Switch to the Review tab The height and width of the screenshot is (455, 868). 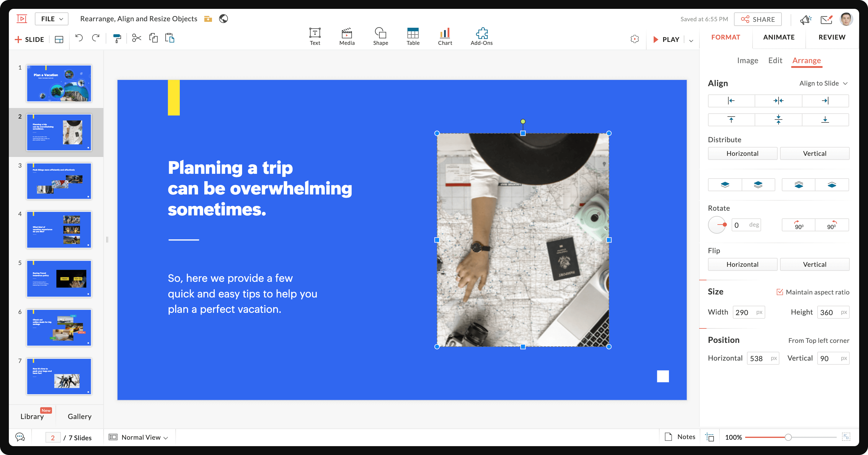(x=831, y=37)
